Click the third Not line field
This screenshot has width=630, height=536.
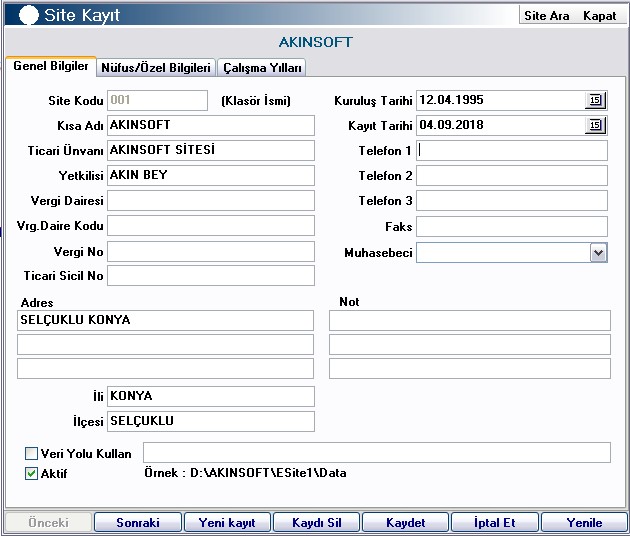click(x=470, y=369)
